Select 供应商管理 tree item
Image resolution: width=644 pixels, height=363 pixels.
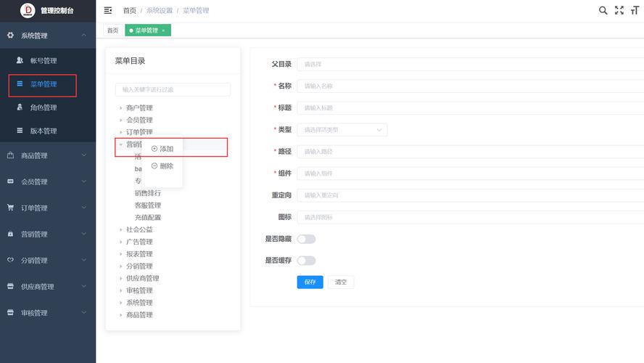point(143,278)
